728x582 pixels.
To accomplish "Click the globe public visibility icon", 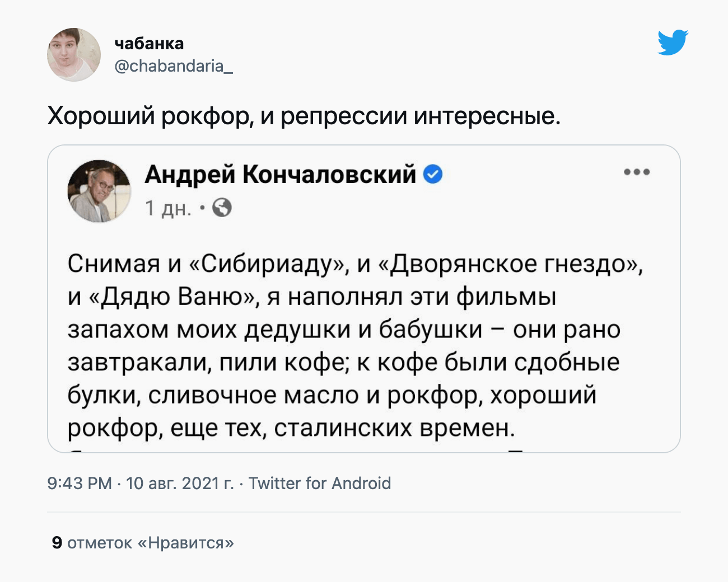I will (222, 208).
